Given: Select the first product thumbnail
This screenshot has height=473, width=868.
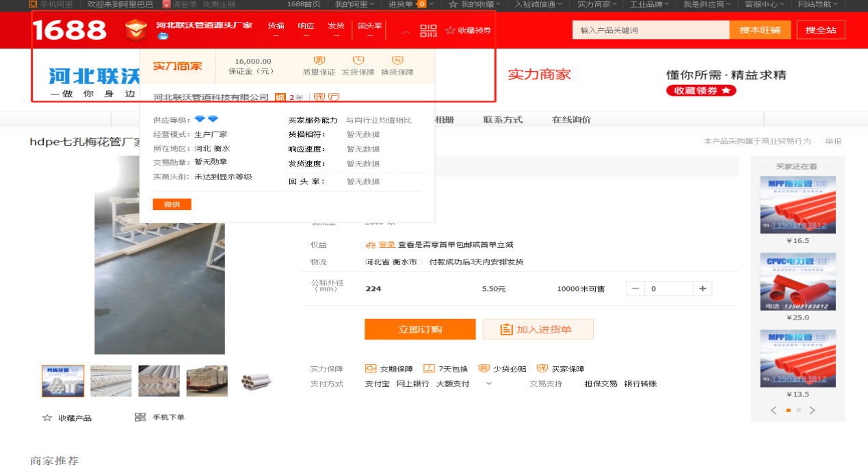Looking at the screenshot, I should (x=63, y=381).
